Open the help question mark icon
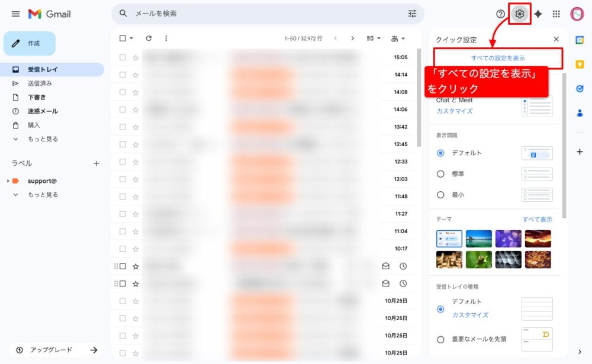The image size is (592, 364). pyautogui.click(x=501, y=14)
